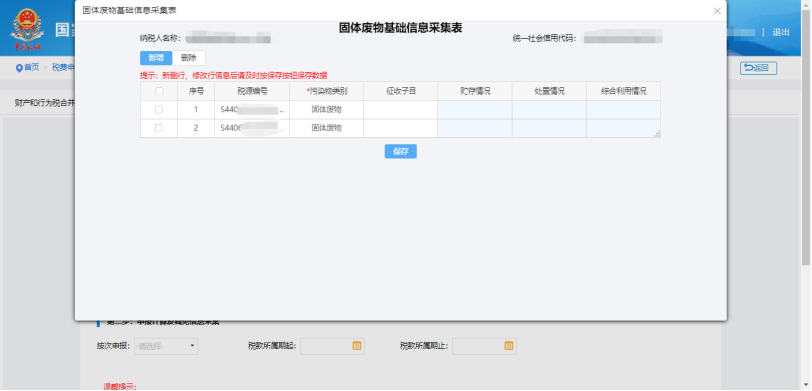Click the 退出 link in the header
812x391 pixels.
pyautogui.click(x=781, y=32)
